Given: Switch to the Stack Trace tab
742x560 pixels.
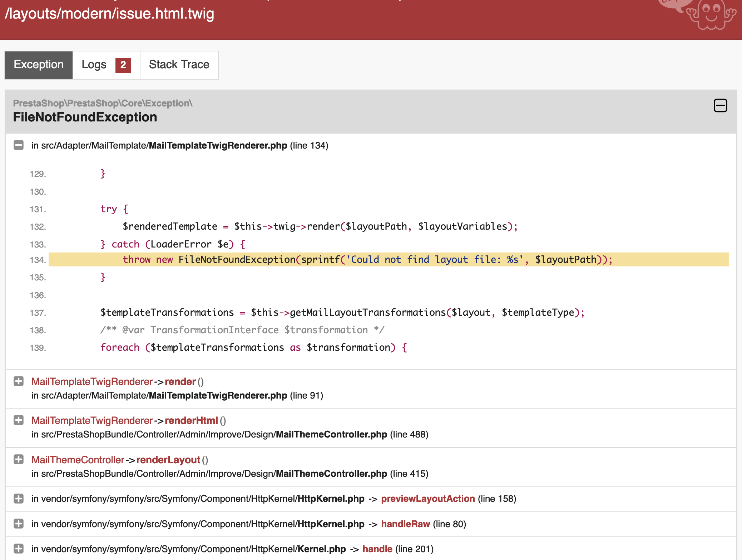Looking at the screenshot, I should coord(179,65).
